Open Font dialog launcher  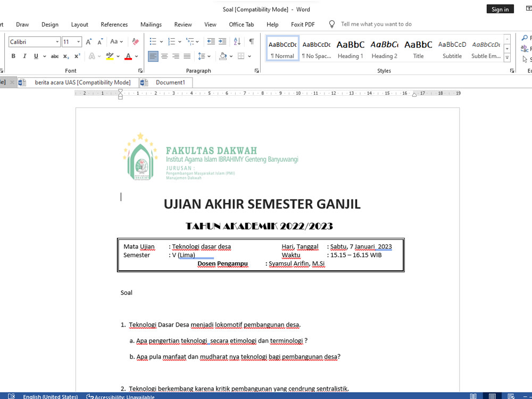pos(140,71)
